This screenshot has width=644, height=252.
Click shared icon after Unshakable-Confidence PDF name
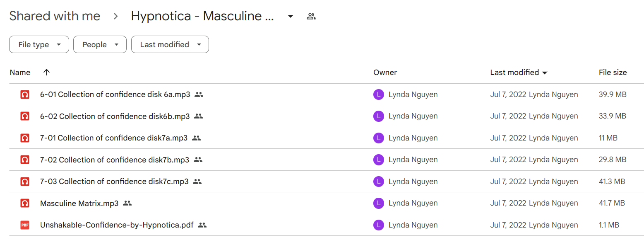[x=202, y=225]
